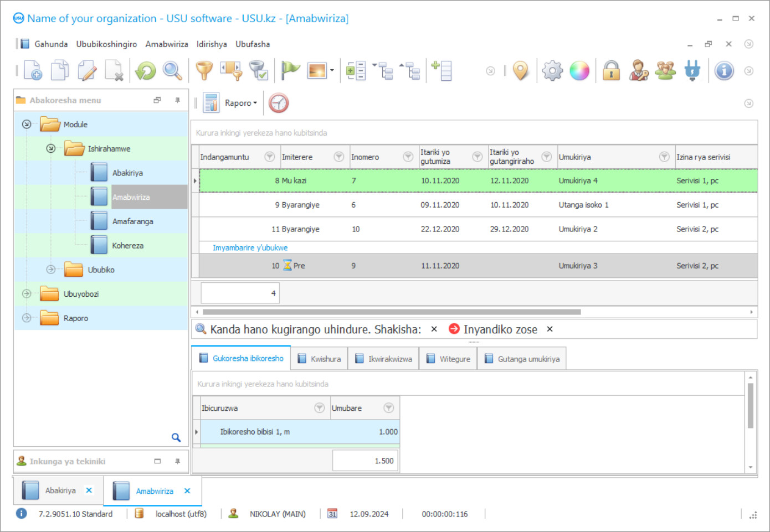Select Abakiriya in the tree
This screenshot has height=532, width=770.
(127, 173)
